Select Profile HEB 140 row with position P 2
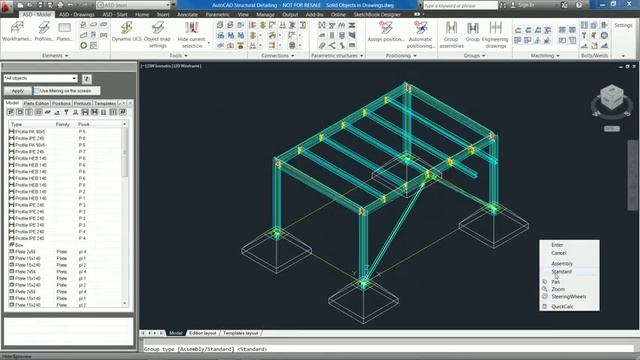640x360 pixels. [x=65, y=191]
